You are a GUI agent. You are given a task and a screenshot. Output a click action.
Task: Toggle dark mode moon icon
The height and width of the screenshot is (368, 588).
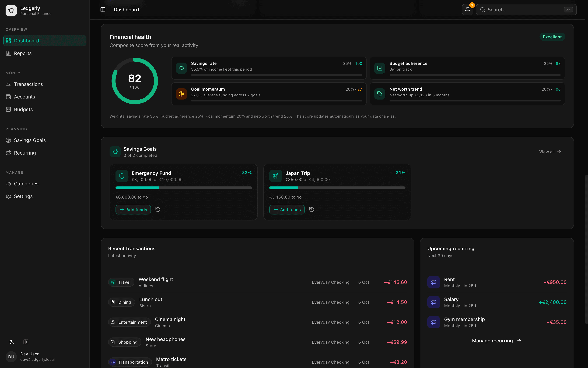12,342
